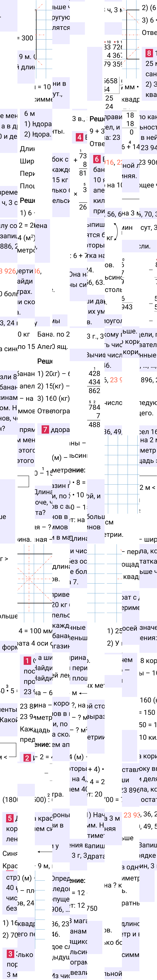157x980 pixels.
Task: Click the red exercise badge numbered 8
Action: (x=149, y=53)
